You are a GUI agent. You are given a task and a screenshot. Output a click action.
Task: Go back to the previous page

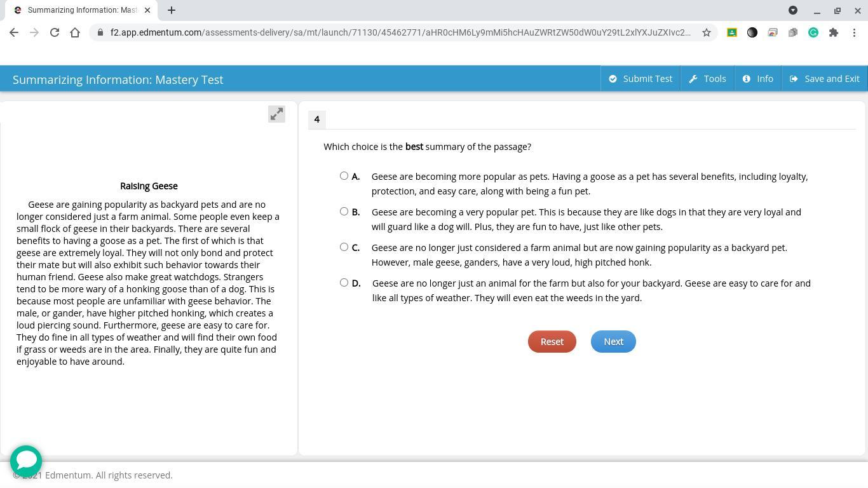14,32
